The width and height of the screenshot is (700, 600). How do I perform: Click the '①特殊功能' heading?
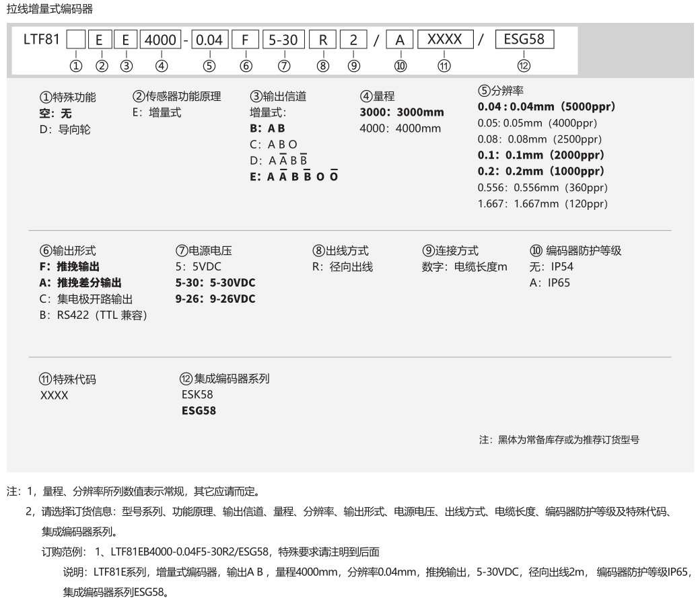pyautogui.click(x=68, y=98)
